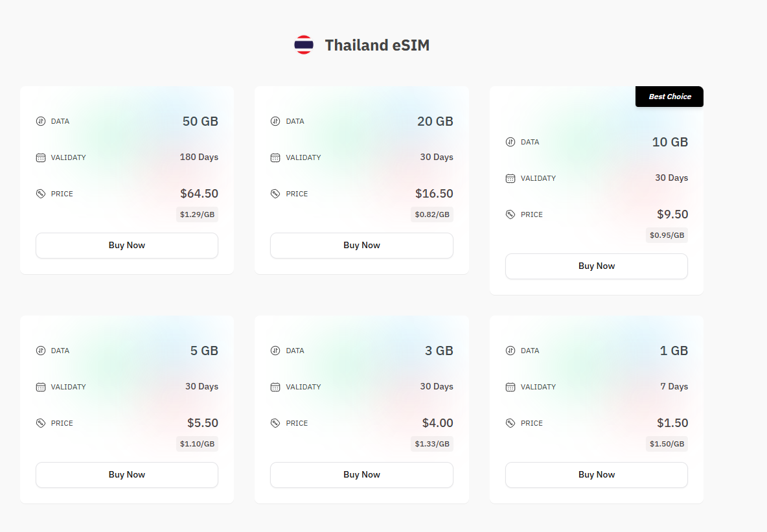Click Buy Now on the 1 GB plan
This screenshot has height=532, width=767.
click(596, 474)
